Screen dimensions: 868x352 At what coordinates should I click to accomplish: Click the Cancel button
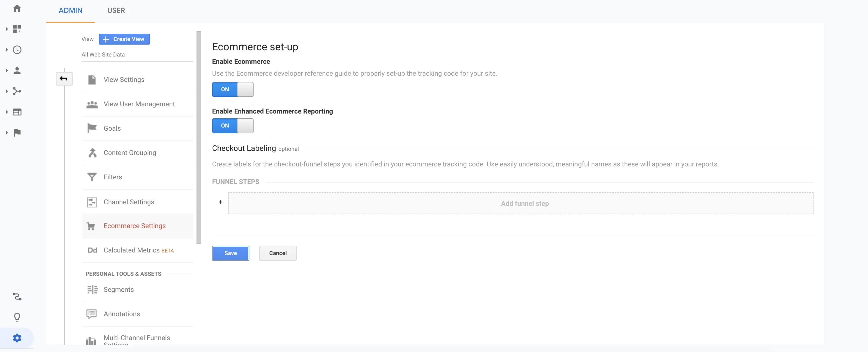[x=278, y=253]
